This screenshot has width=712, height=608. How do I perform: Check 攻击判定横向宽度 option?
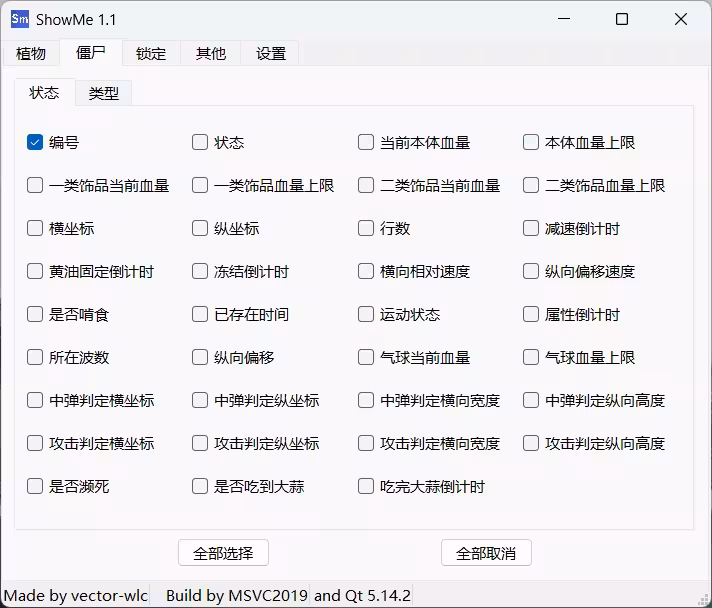366,443
